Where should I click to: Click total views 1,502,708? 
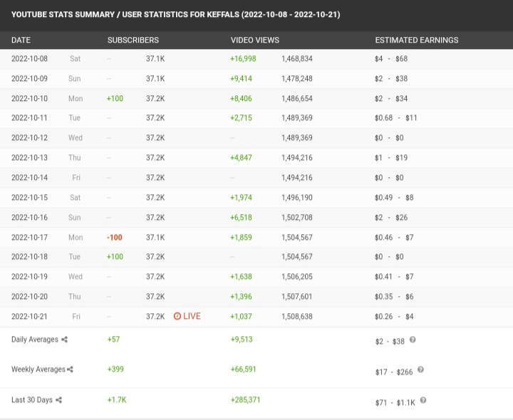297,218
